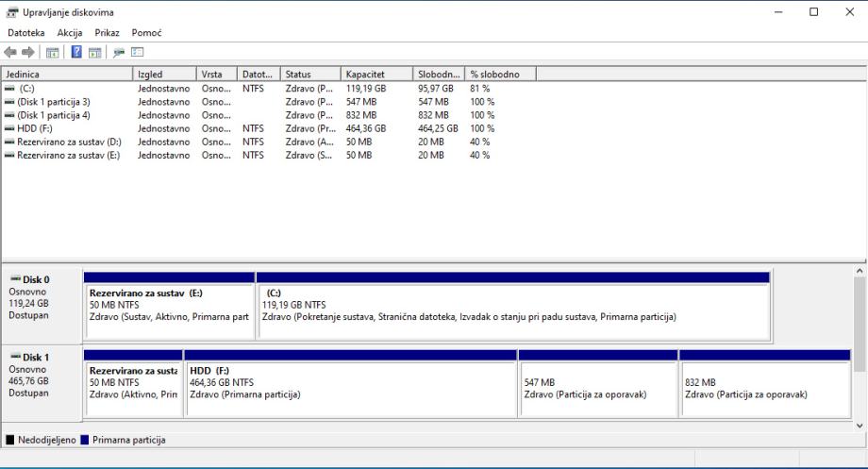Click the 464,36 GB capacity cell
Viewport: 868px width, 469px height.
coord(366,128)
